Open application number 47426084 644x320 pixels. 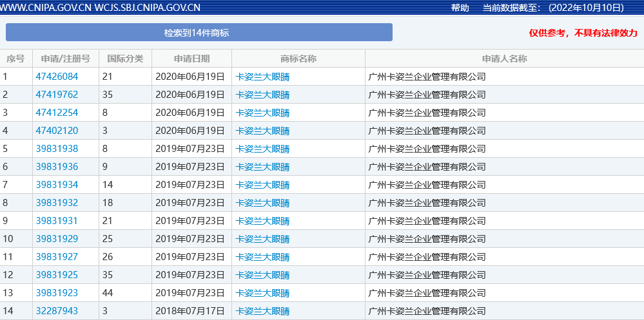pos(57,77)
